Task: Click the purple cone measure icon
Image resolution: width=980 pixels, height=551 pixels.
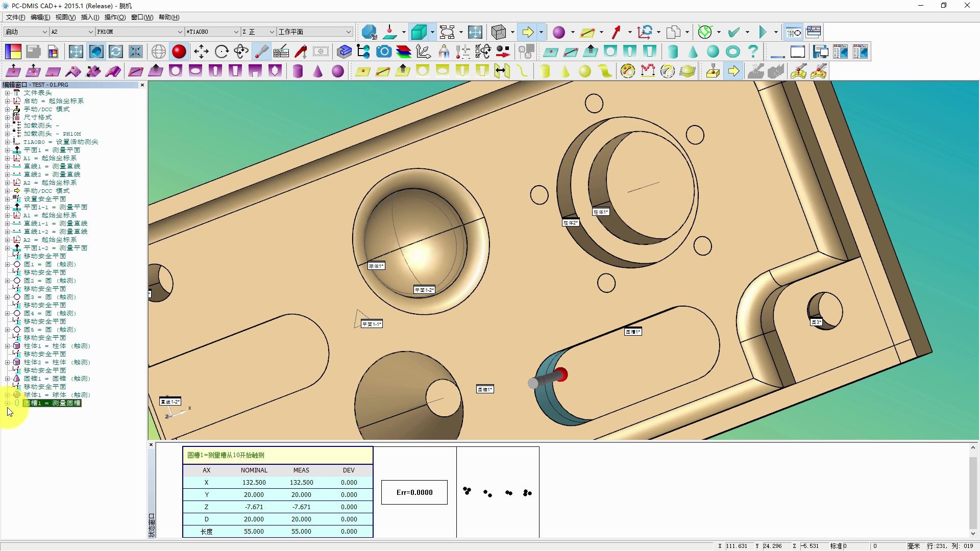Action: 318,71
